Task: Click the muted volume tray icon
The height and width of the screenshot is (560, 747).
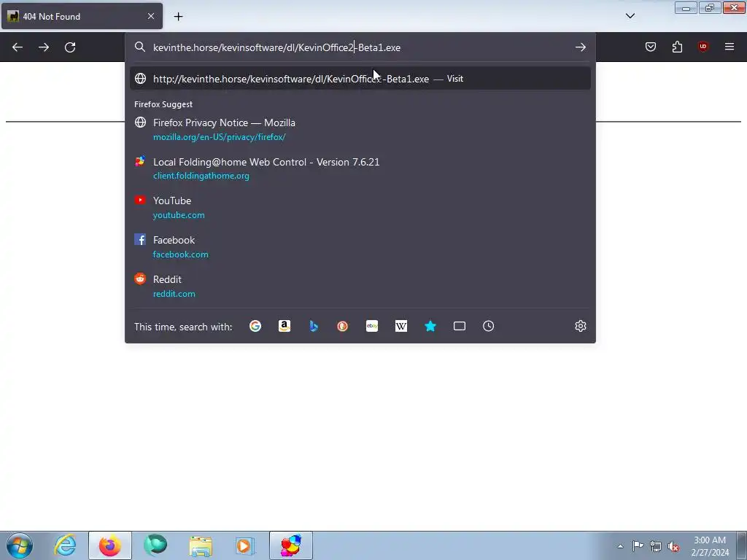Action: [x=673, y=546]
